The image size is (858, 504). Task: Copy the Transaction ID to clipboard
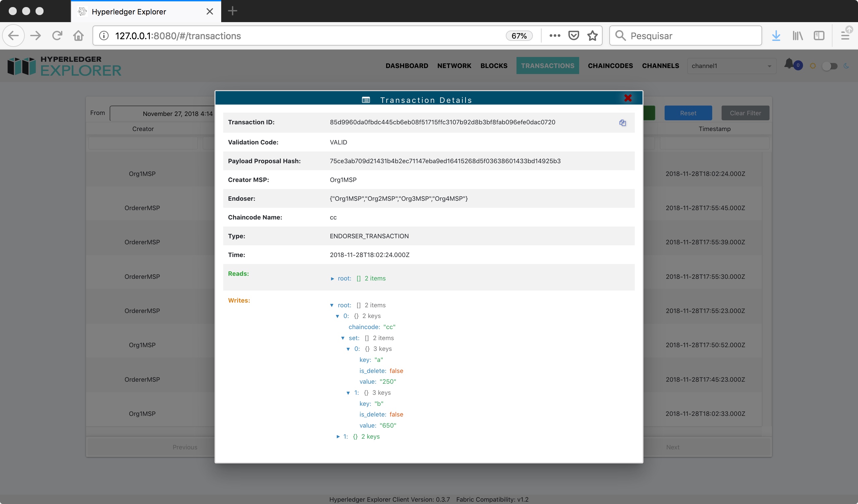click(622, 123)
